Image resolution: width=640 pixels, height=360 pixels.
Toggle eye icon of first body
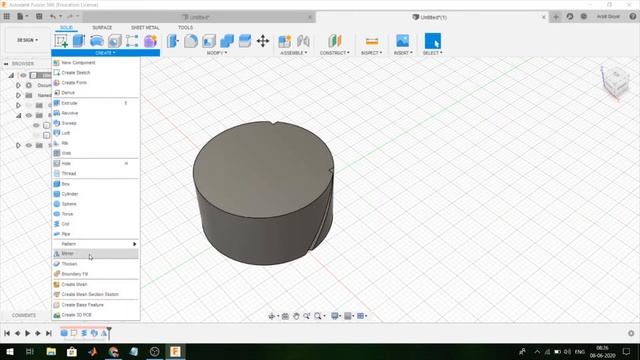36,125
